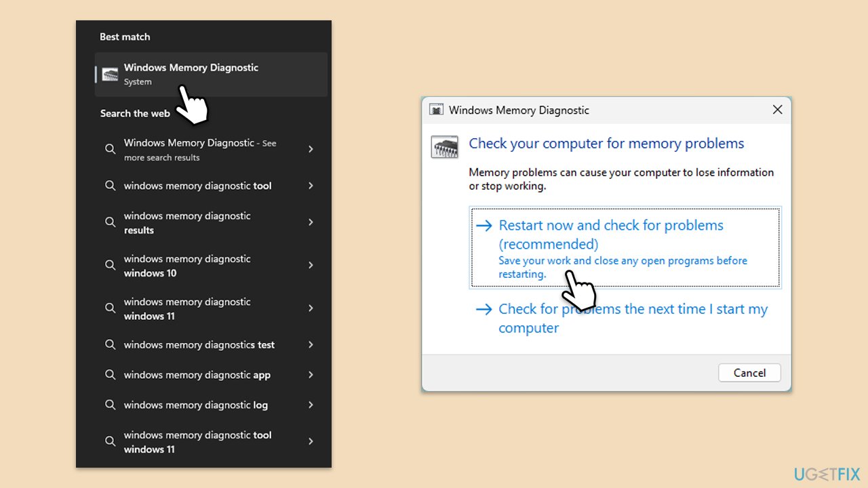Choose 'Restart now and check for problems'
This screenshot has height=488, width=868.
625,248
